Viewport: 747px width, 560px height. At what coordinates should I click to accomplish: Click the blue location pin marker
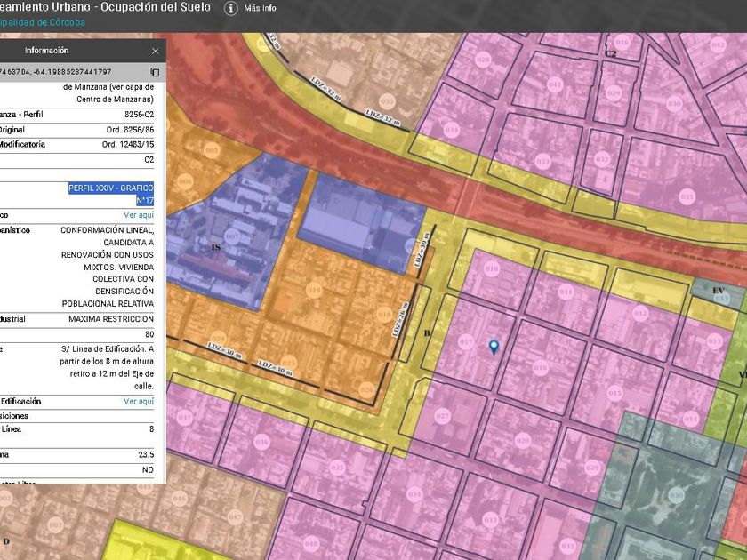coord(494,347)
